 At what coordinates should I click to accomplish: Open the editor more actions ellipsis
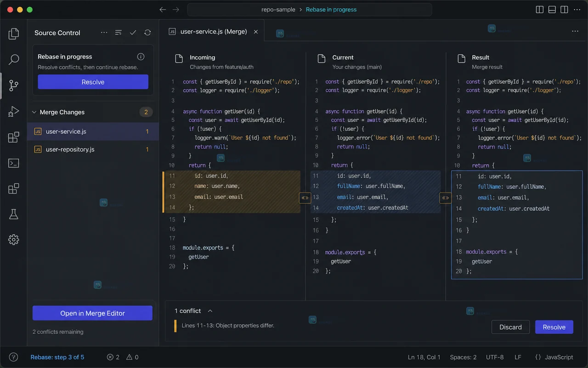[575, 31]
